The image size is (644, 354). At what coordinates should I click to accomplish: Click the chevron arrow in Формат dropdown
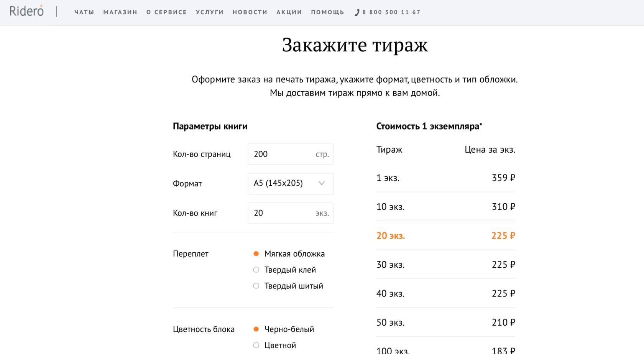[x=322, y=183]
